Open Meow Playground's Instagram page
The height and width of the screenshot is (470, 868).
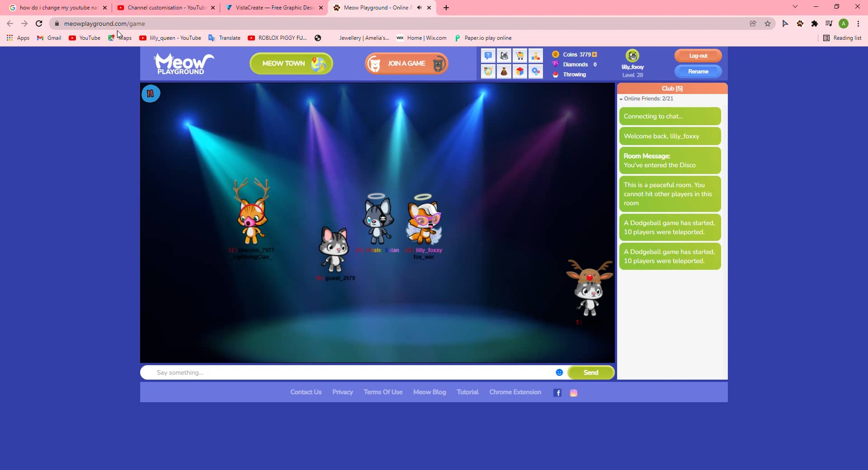[573, 392]
